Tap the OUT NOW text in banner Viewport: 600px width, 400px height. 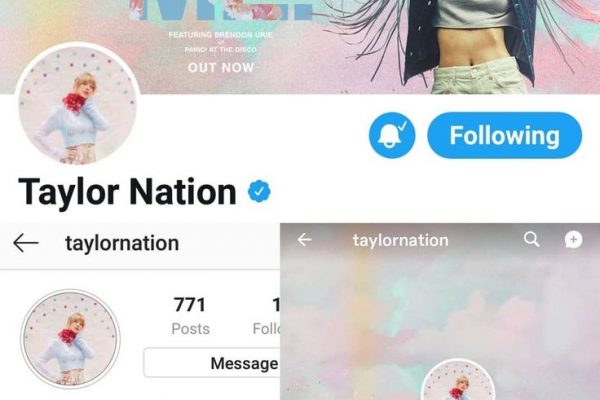click(221, 68)
